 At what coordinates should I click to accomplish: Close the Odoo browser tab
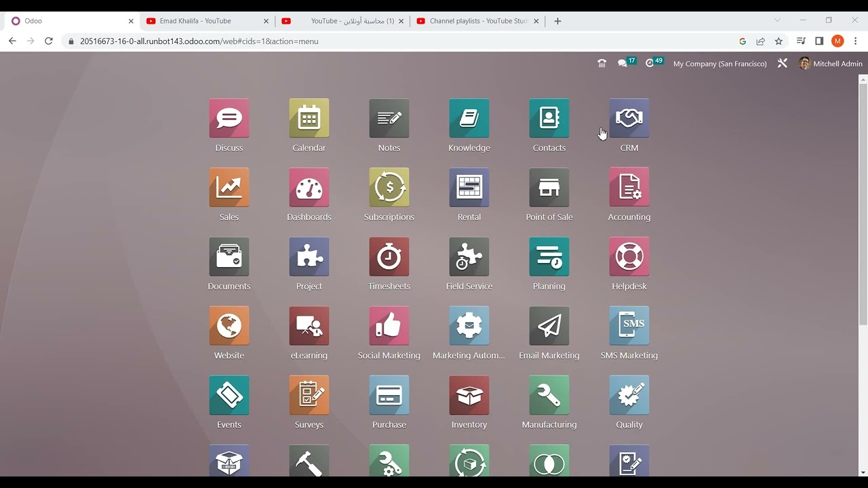point(131,21)
